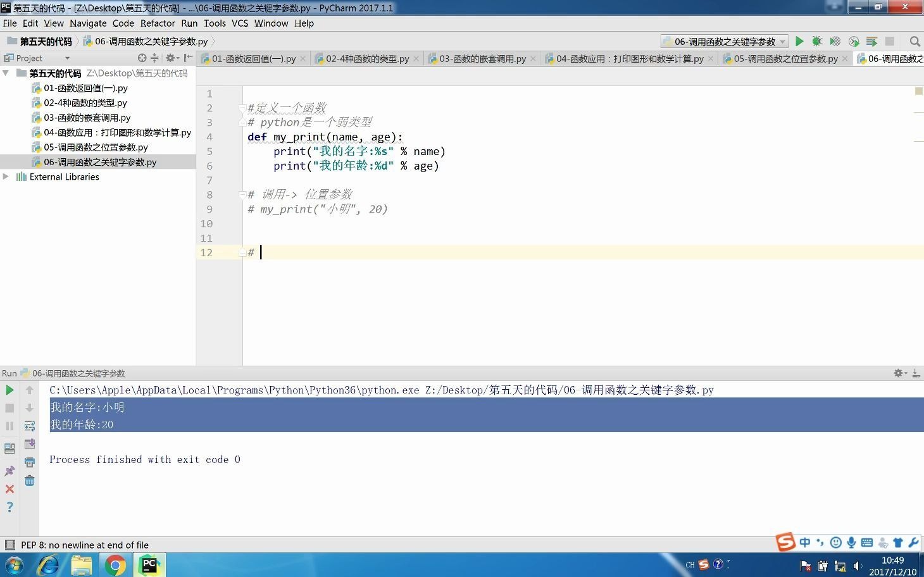Click Sogou microphone voice input icon

coord(851,542)
